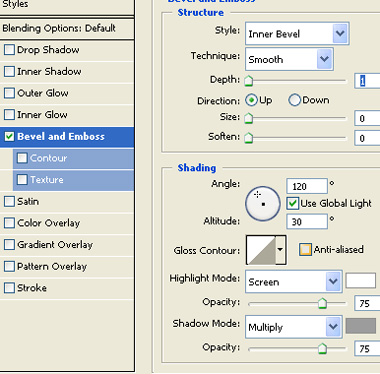Select the Satin style row
The height and width of the screenshot is (374, 380).
[x=67, y=201]
